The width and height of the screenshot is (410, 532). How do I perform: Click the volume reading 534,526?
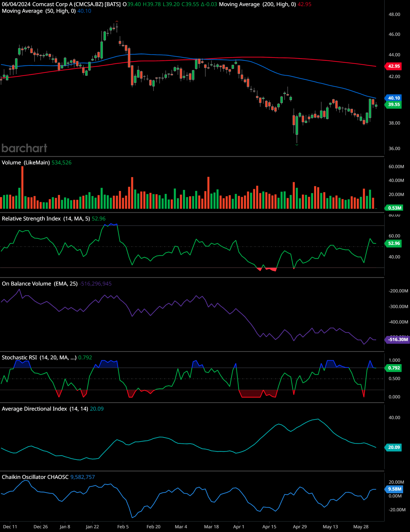coord(62,163)
